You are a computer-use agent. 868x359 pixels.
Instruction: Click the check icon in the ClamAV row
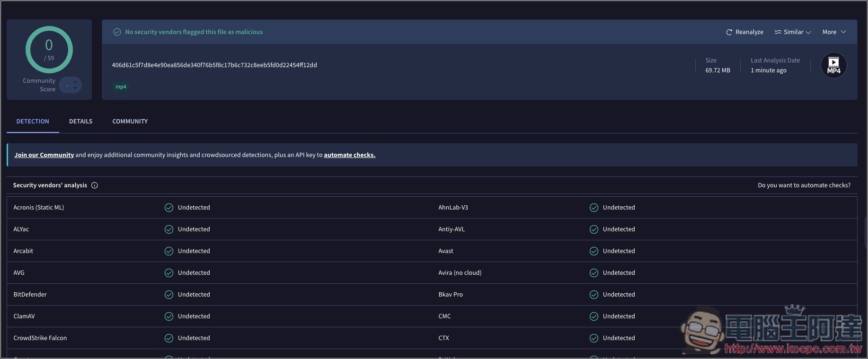pyautogui.click(x=169, y=316)
